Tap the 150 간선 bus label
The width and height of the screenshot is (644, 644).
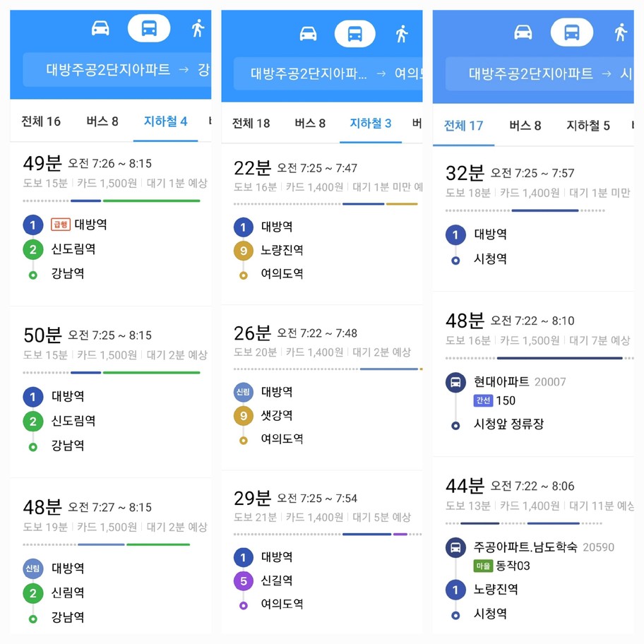494,400
